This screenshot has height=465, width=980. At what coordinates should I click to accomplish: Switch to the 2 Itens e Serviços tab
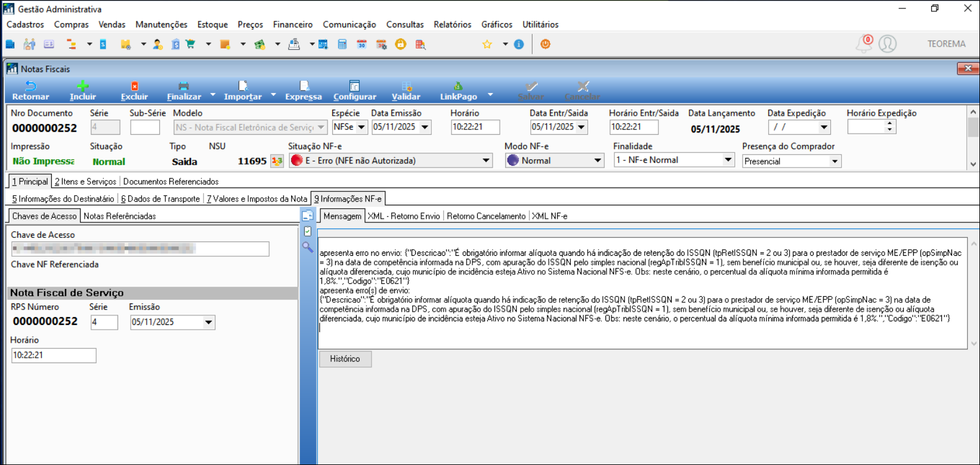coord(85,181)
